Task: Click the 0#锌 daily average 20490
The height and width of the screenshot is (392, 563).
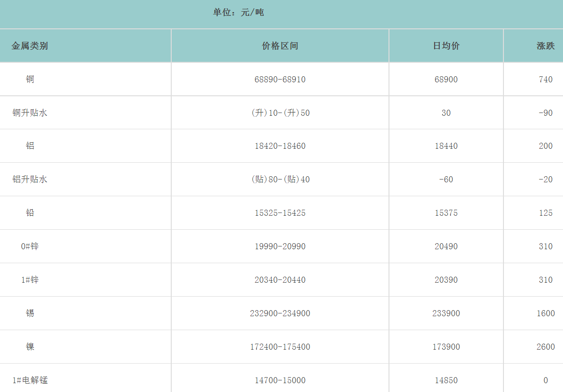Action: pyautogui.click(x=446, y=246)
